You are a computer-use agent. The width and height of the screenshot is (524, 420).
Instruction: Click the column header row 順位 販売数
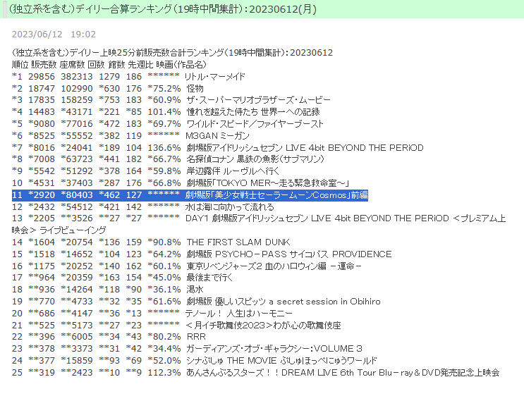click(x=109, y=64)
